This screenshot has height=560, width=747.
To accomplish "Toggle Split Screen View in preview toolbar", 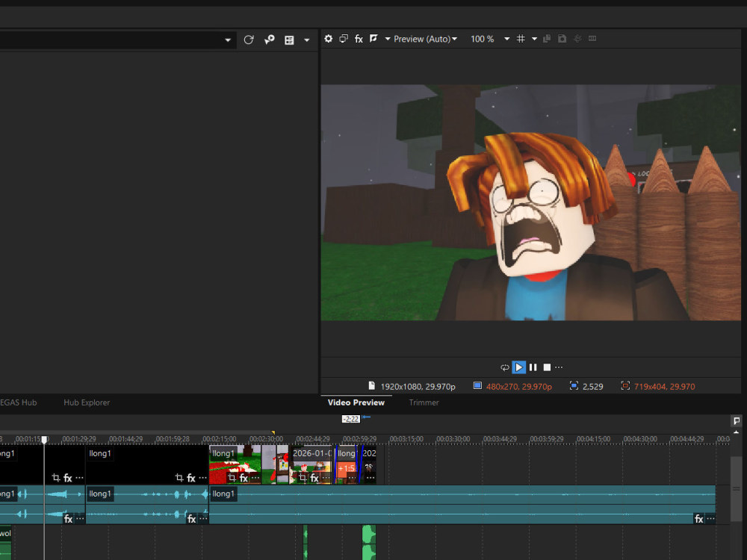I will point(374,39).
